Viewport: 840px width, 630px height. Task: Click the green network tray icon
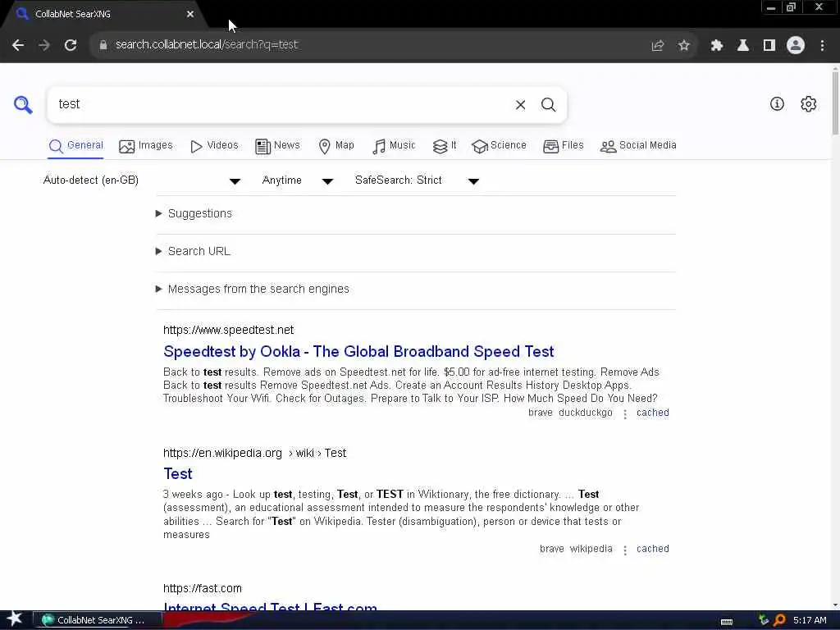click(x=764, y=620)
